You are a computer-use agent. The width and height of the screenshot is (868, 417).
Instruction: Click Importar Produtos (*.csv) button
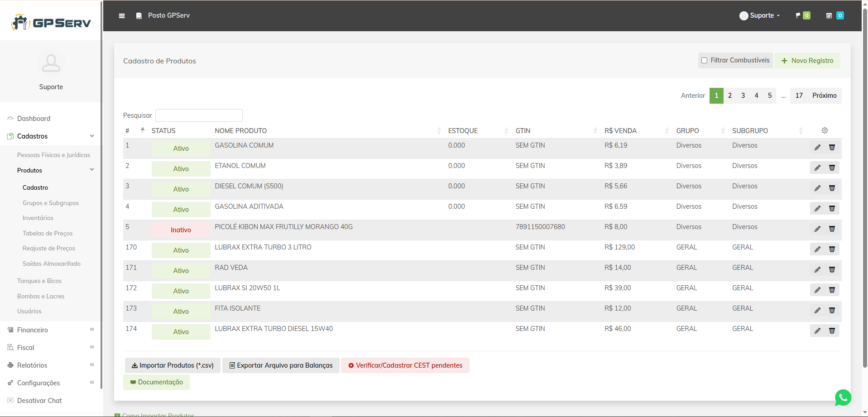tap(173, 365)
